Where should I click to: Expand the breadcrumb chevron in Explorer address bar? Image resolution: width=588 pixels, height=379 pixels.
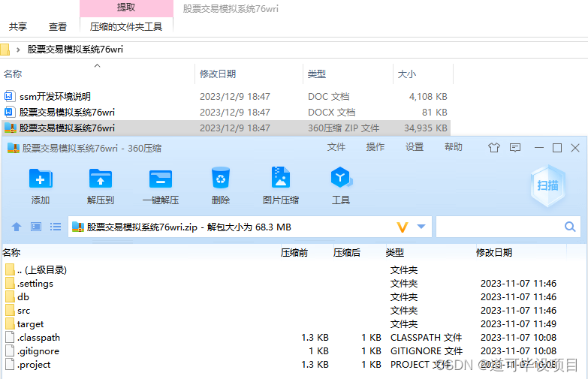18,50
